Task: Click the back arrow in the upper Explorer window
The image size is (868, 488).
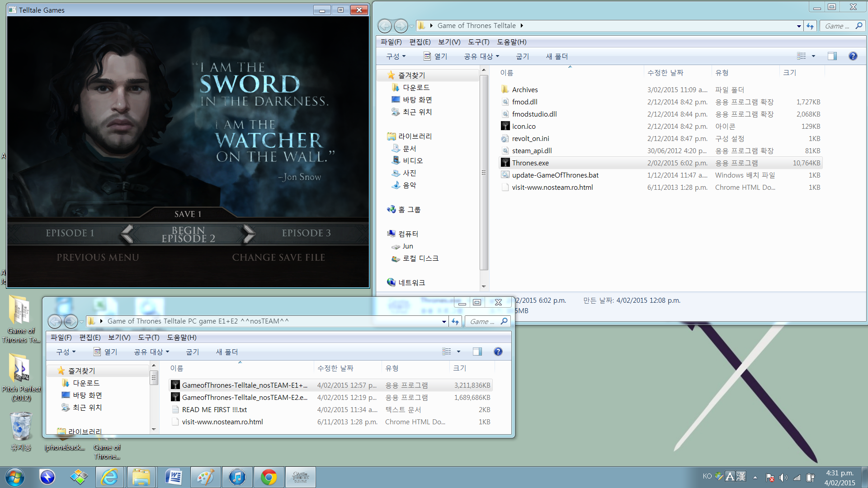Action: click(385, 26)
